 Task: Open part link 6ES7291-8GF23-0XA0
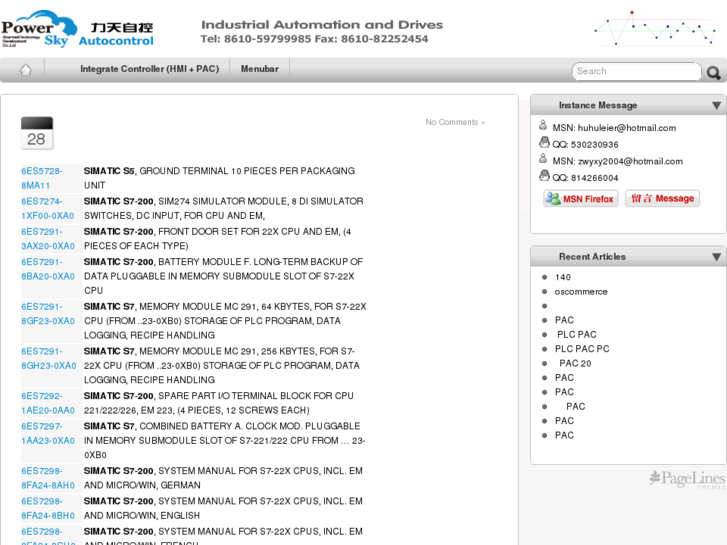click(x=48, y=314)
